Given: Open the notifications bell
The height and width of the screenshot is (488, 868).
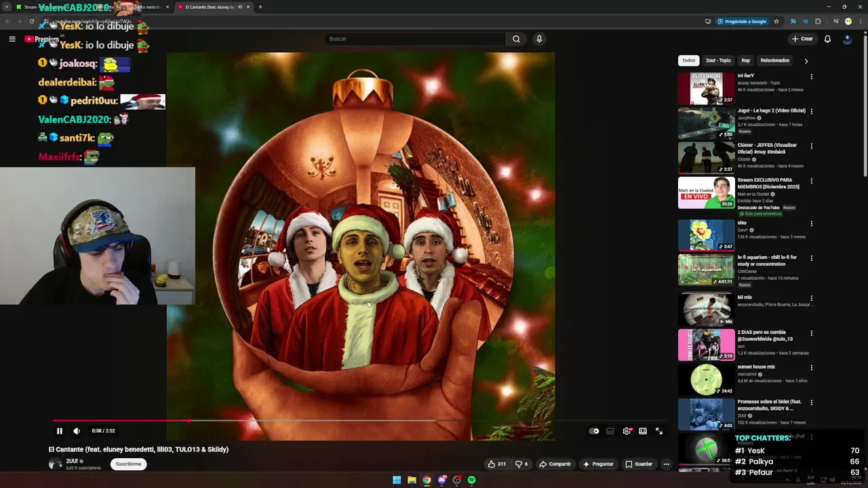Looking at the screenshot, I should pyautogui.click(x=827, y=39).
